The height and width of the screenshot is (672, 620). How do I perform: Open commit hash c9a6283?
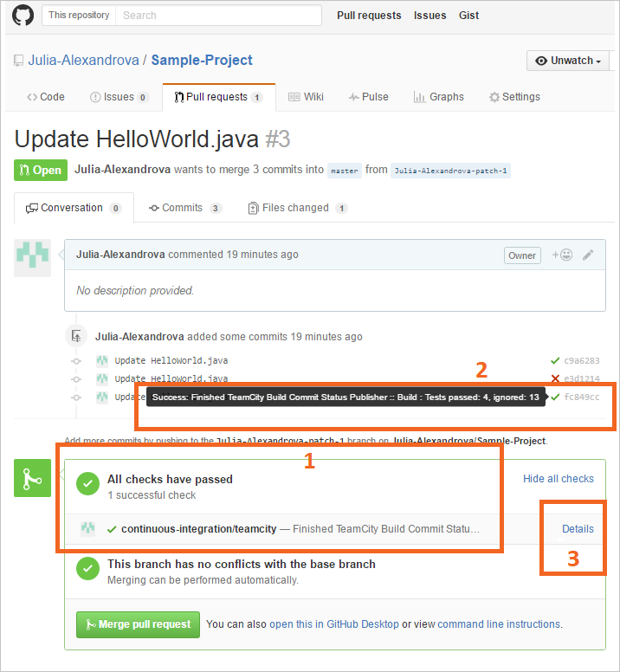[581, 360]
